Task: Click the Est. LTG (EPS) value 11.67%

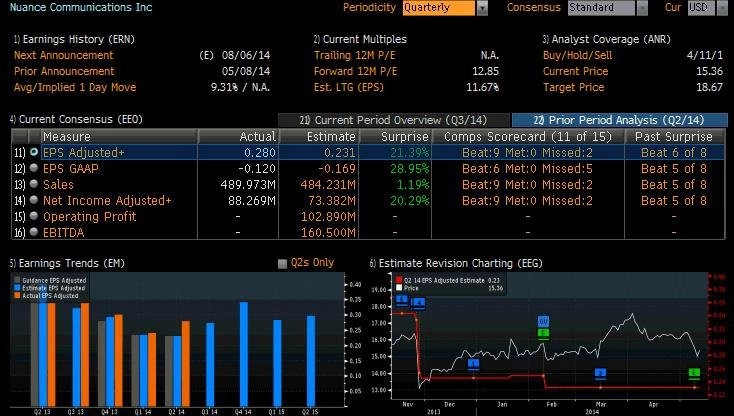Action: pos(482,87)
